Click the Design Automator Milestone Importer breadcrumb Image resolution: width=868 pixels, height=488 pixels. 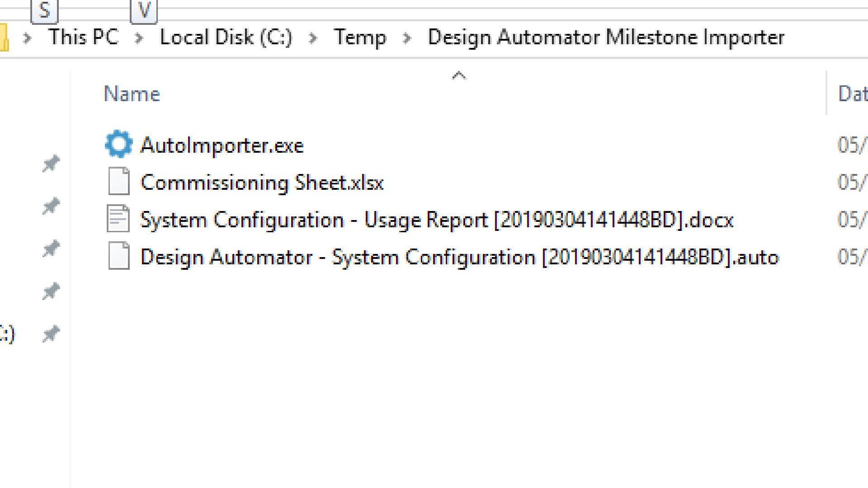coord(606,37)
